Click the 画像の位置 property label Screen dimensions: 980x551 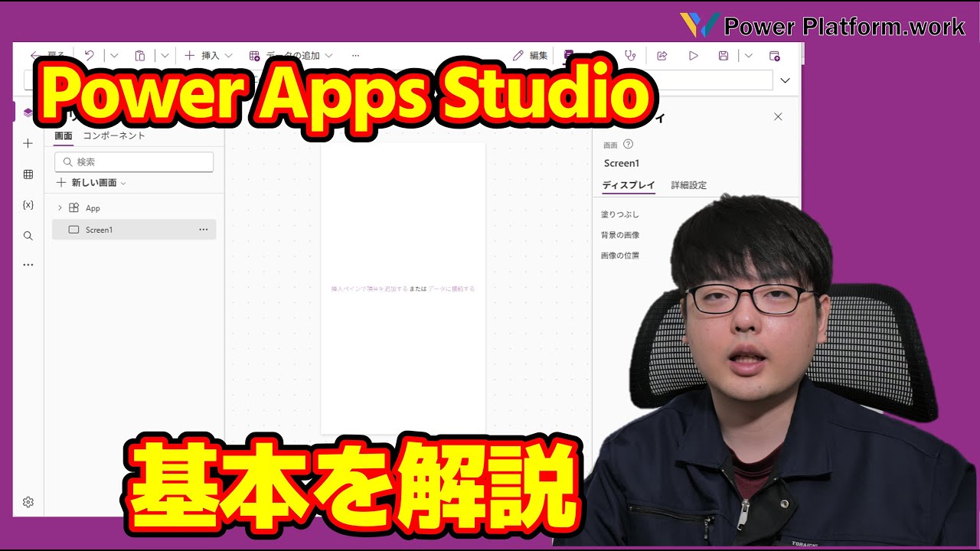pyautogui.click(x=620, y=256)
